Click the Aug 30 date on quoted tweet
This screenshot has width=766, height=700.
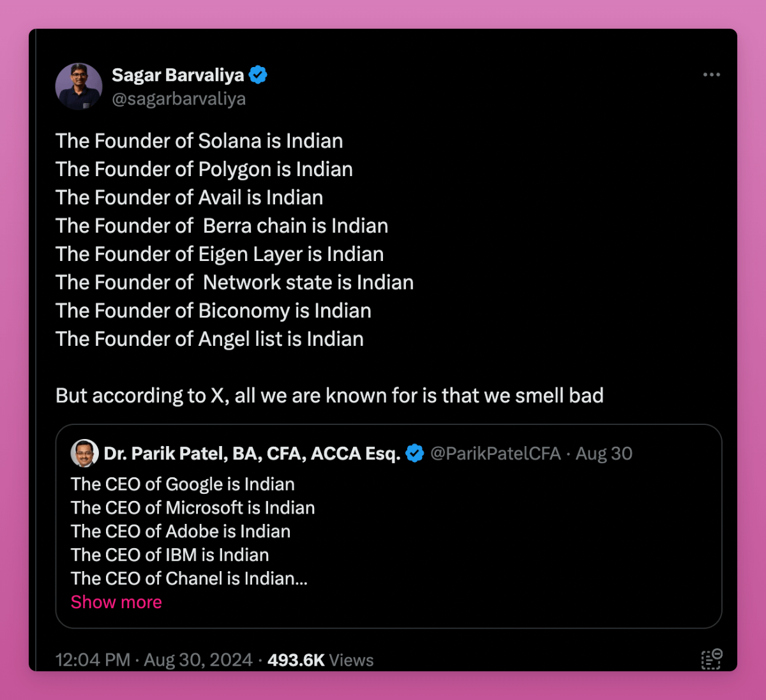[x=604, y=454]
